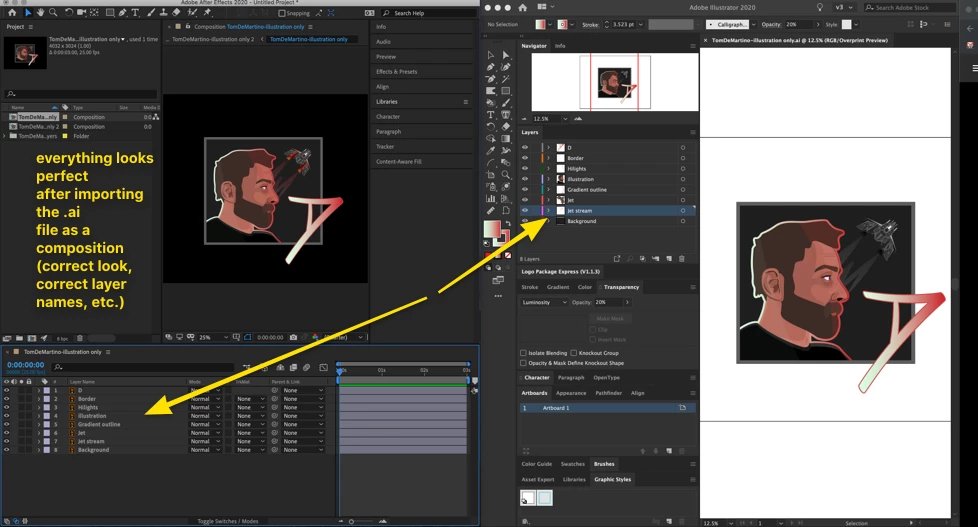Select Illustrator Zoom tool
This screenshot has height=527, width=978.
coord(506,175)
